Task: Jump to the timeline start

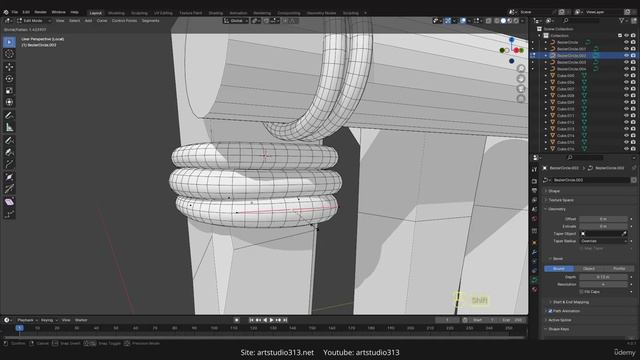Action: [251, 320]
